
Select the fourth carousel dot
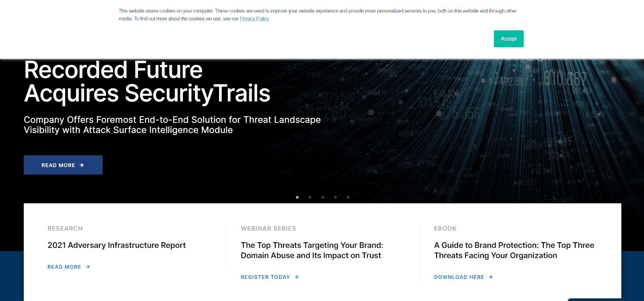click(x=335, y=197)
